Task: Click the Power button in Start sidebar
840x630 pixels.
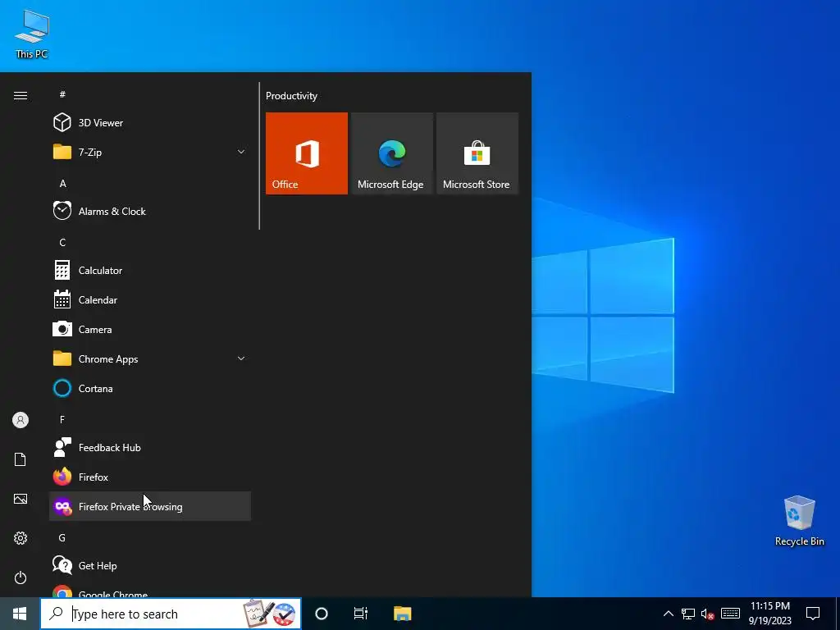Action: [x=21, y=577]
